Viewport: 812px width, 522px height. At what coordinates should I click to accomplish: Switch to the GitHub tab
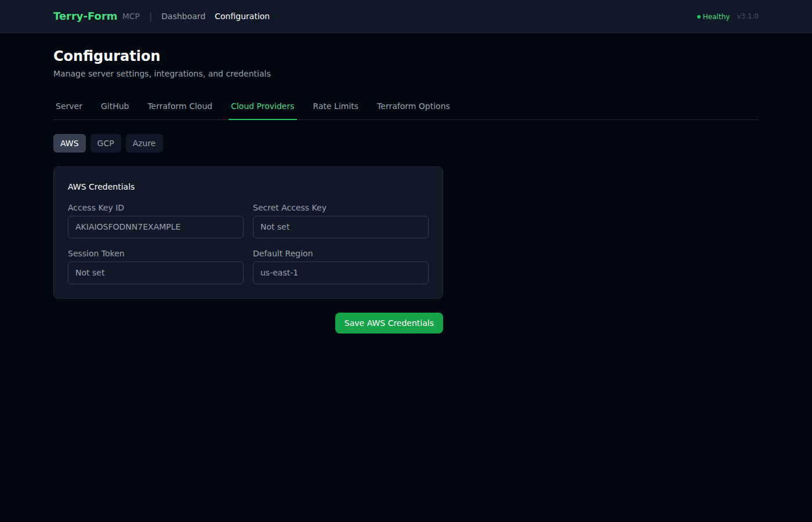115,106
